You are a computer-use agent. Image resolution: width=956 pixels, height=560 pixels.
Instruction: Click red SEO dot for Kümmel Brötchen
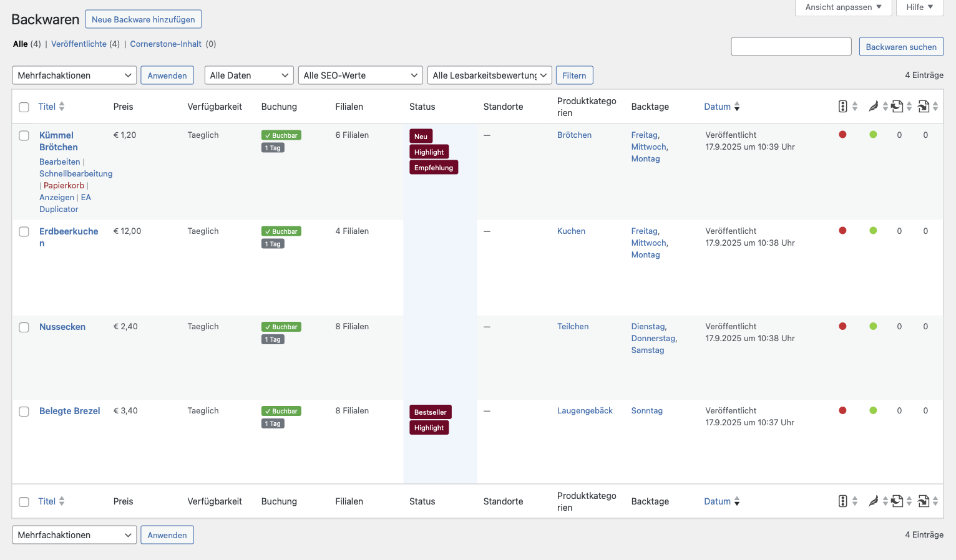click(842, 135)
